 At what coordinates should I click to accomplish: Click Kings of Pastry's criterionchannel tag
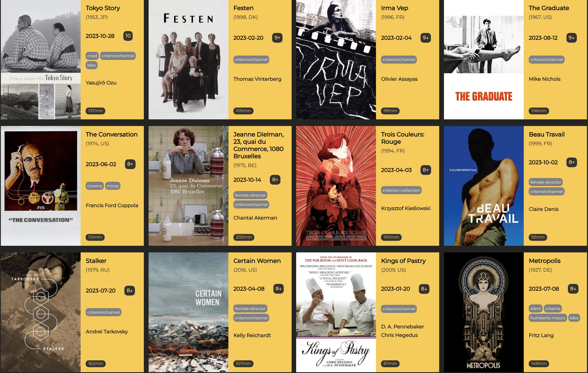[399, 309]
